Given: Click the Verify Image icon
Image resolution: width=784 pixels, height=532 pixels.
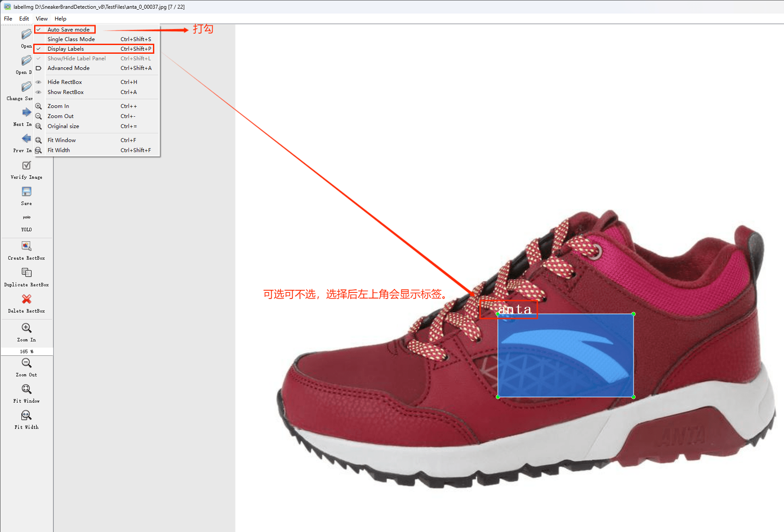Looking at the screenshot, I should (x=27, y=166).
